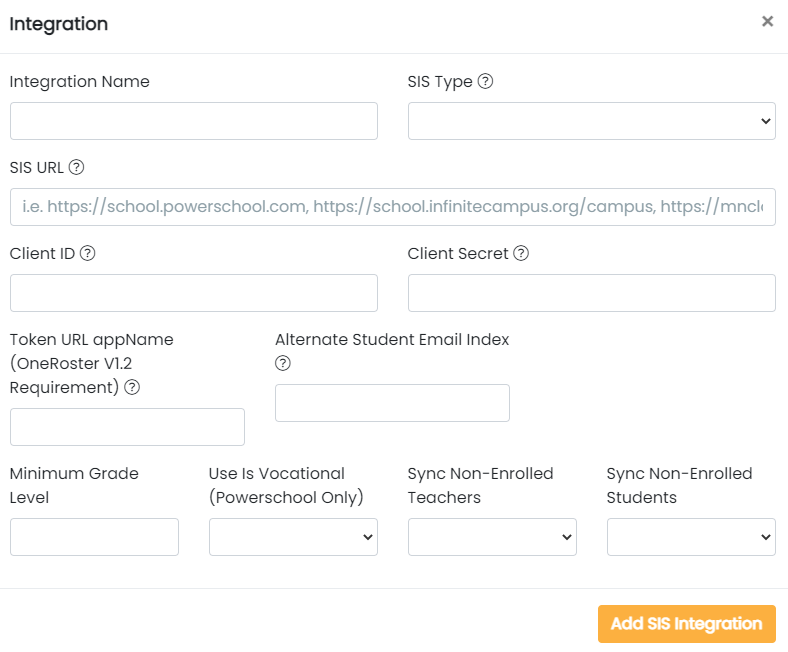This screenshot has height=652, width=788.
Task: Click the Integration dialog title text
Action: 58,24
